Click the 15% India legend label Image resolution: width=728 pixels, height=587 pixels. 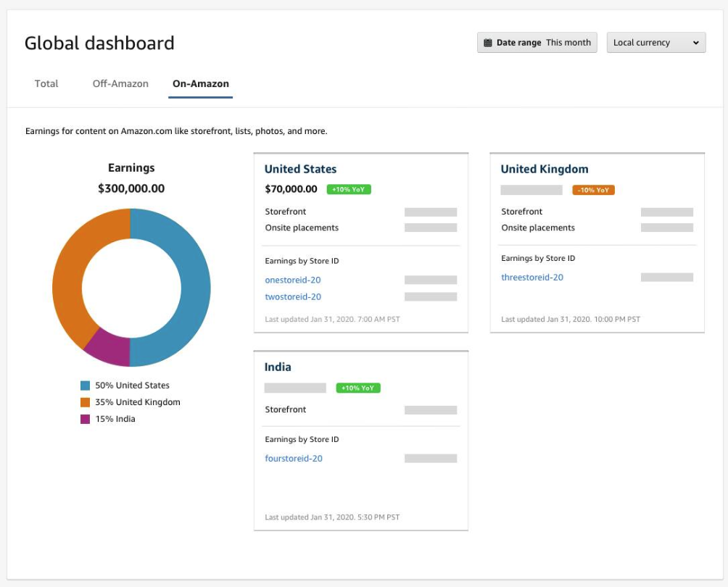(115, 419)
